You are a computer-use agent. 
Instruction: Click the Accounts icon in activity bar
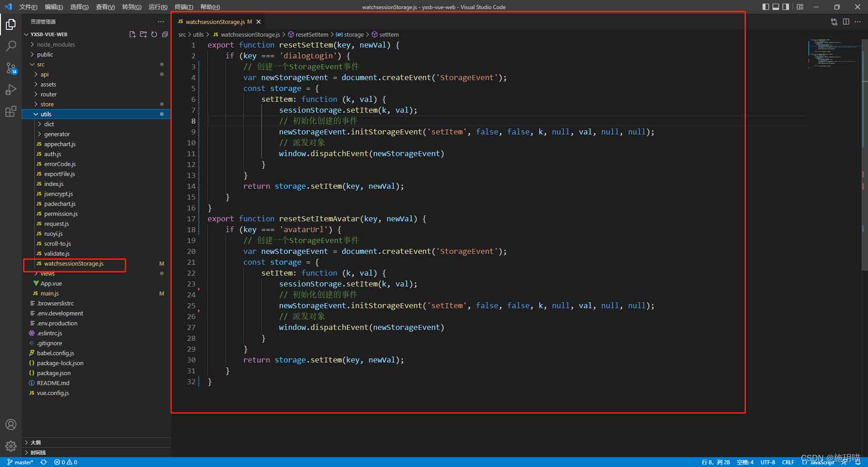tap(11, 424)
